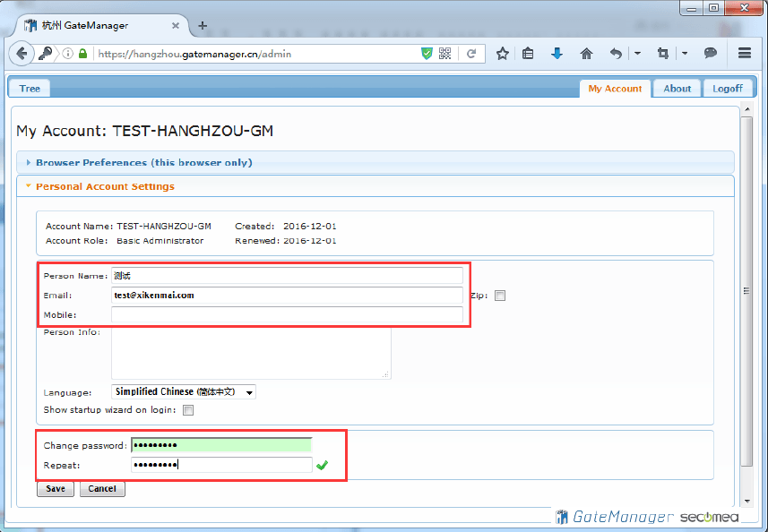Click the bookmark star icon
The height and width of the screenshot is (532, 768).
pos(503,54)
